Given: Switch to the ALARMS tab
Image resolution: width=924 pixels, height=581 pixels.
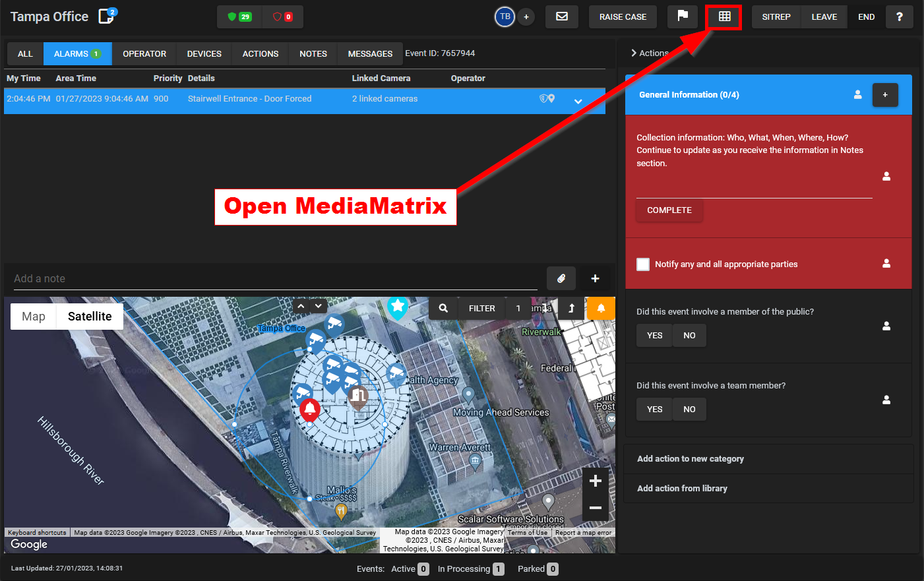Looking at the screenshot, I should coord(78,54).
